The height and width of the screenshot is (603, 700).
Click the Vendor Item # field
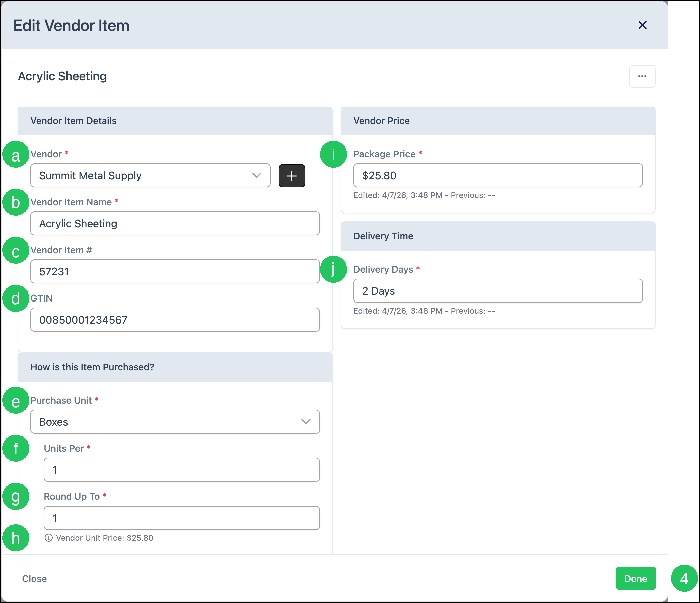(x=175, y=271)
